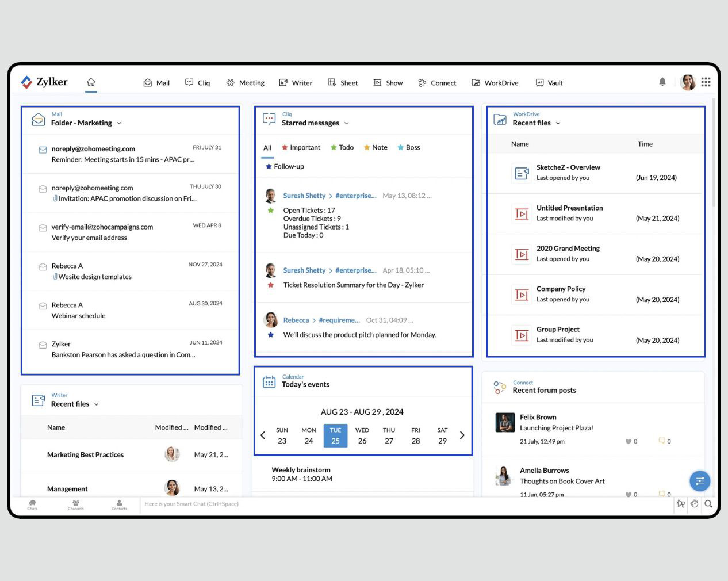Select Wednesday 26 in the calendar
The height and width of the screenshot is (581, 728).
click(362, 435)
